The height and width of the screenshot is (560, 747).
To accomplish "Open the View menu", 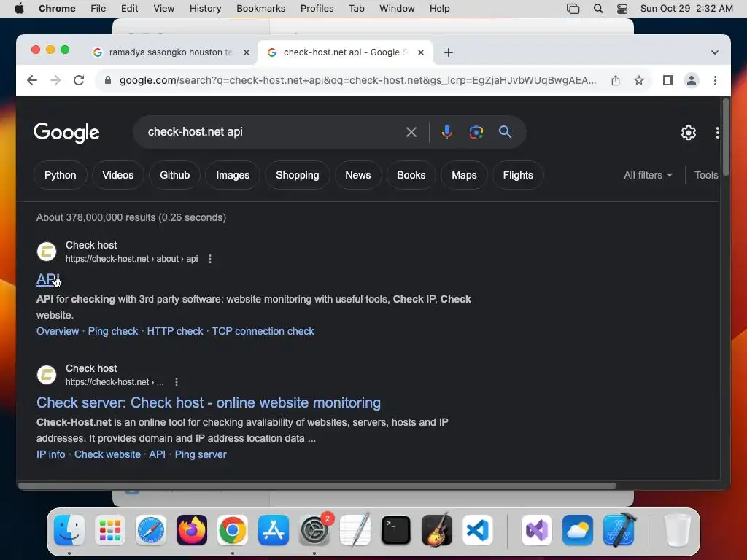I will tap(163, 9).
